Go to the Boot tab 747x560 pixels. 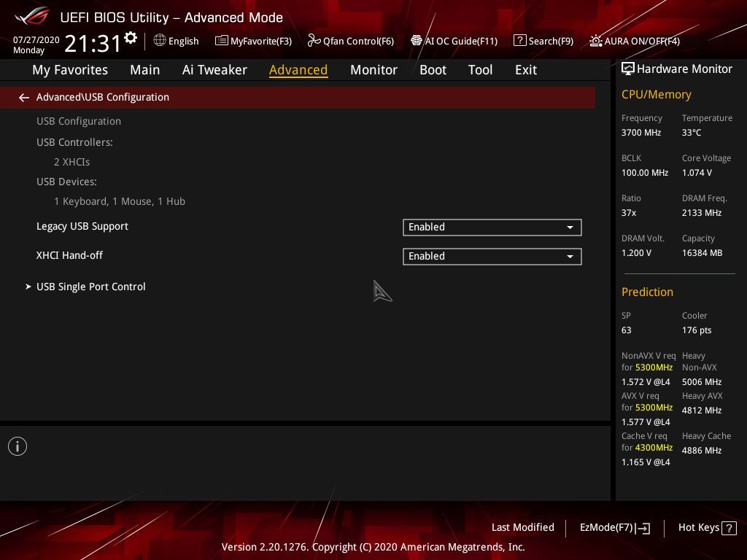[433, 70]
